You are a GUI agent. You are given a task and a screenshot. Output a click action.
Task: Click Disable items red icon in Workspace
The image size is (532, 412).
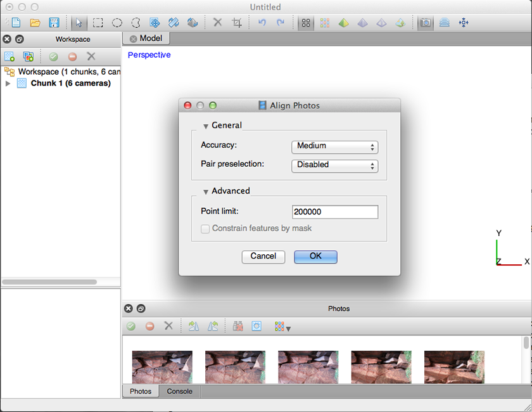[x=72, y=56]
